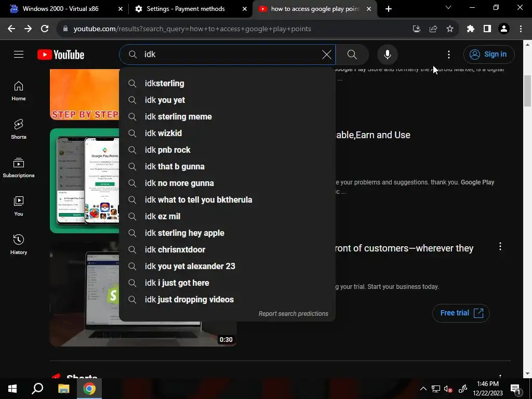The image size is (532, 399).
Task: Open a new tab with the plus
Action: pos(389,9)
